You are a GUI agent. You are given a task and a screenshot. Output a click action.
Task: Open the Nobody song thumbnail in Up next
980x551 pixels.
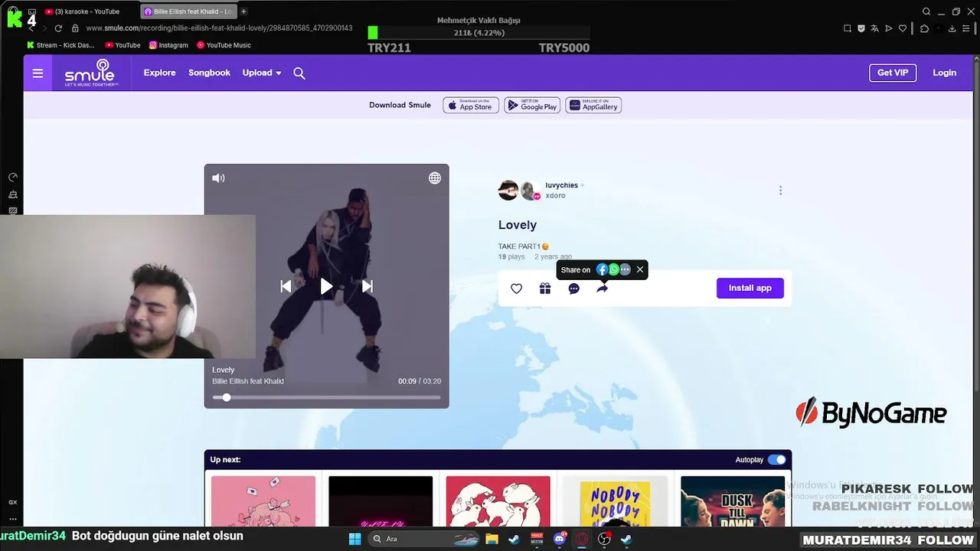click(x=616, y=501)
